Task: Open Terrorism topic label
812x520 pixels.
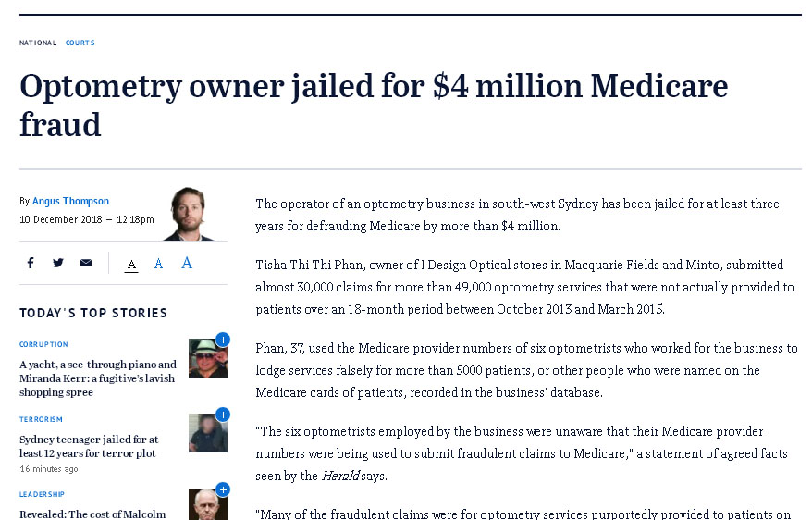Action: (41, 419)
